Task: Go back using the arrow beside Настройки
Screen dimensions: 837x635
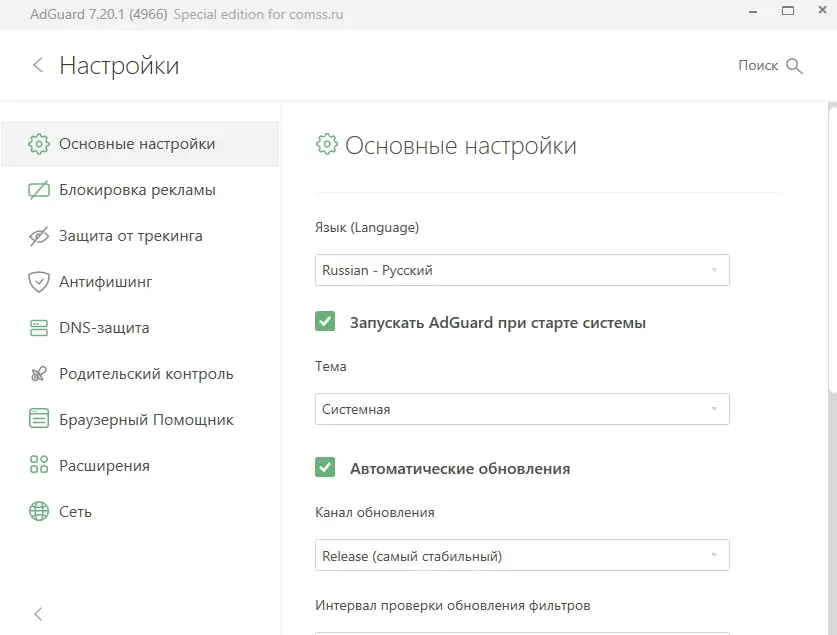Action: (x=38, y=66)
